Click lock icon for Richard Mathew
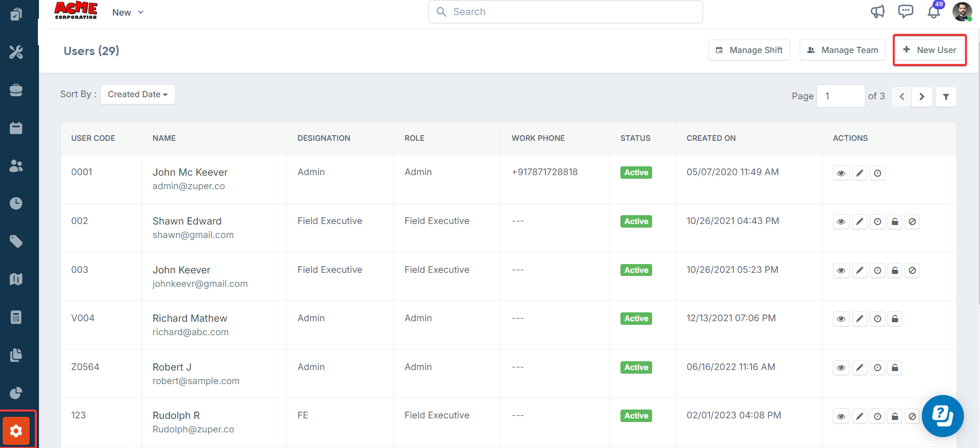The image size is (980, 448). (x=895, y=319)
